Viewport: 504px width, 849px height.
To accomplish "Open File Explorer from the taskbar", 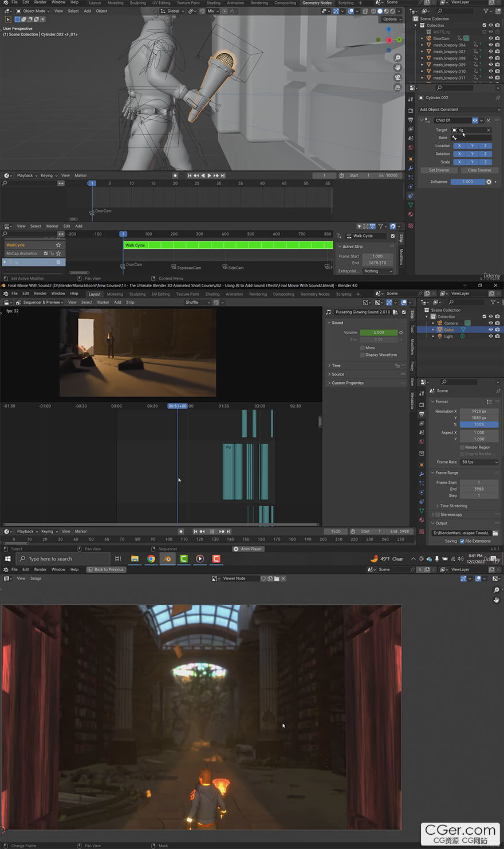I will pyautogui.click(x=135, y=558).
